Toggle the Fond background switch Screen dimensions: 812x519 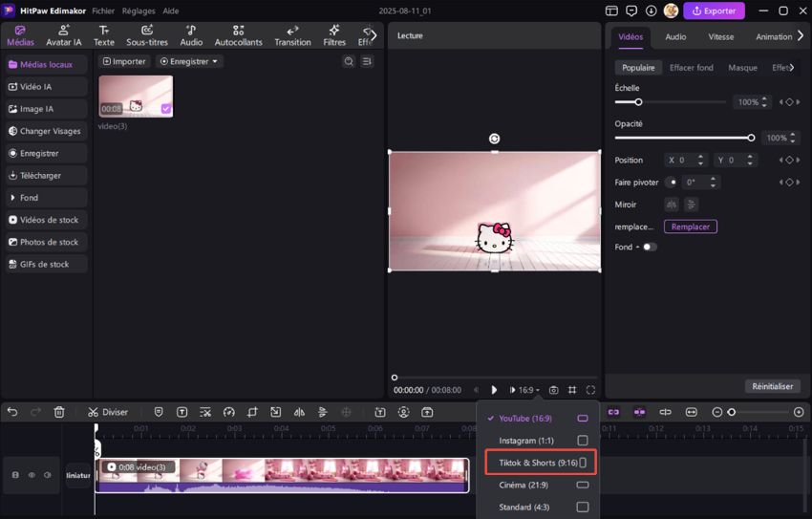point(650,247)
